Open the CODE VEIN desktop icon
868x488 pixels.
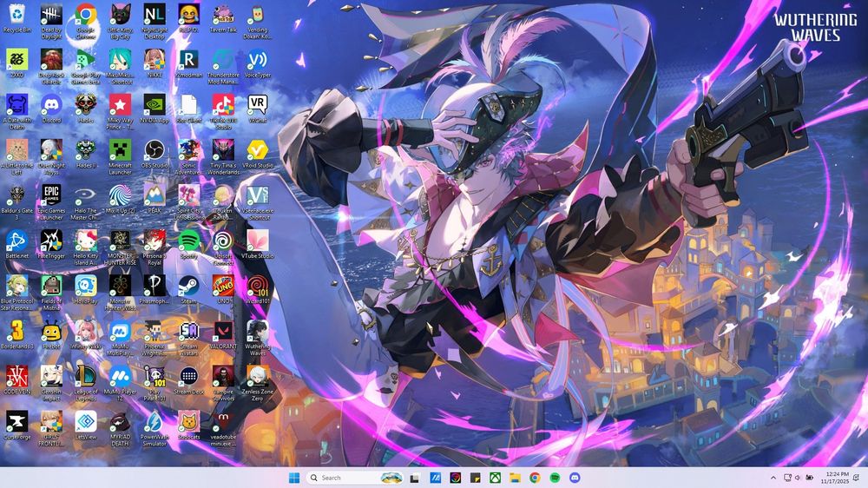(x=17, y=381)
